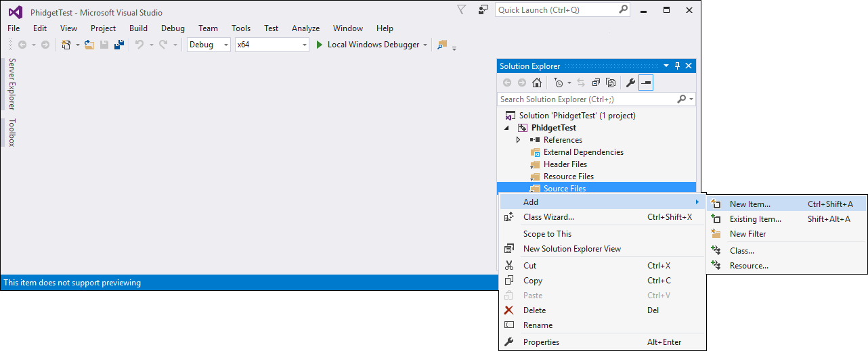Image resolution: width=868 pixels, height=351 pixels.
Task: Click the Properties wrench icon in Solution Explorer
Action: [x=630, y=83]
